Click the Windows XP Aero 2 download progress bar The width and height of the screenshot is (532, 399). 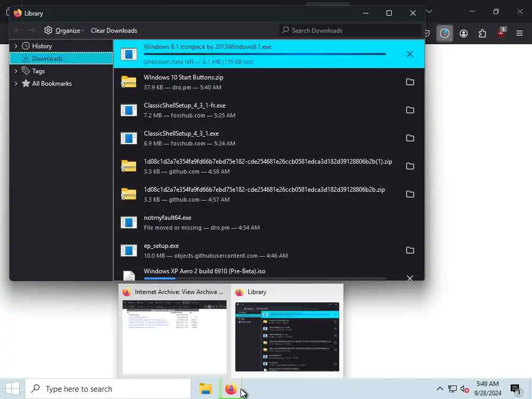pyautogui.click(x=264, y=278)
